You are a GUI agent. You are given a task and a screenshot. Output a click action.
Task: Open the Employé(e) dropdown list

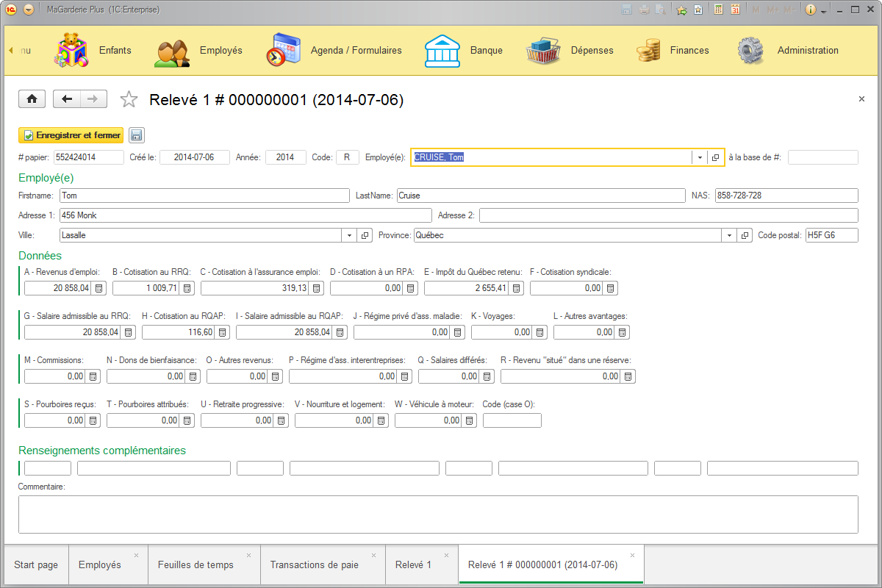click(x=699, y=157)
